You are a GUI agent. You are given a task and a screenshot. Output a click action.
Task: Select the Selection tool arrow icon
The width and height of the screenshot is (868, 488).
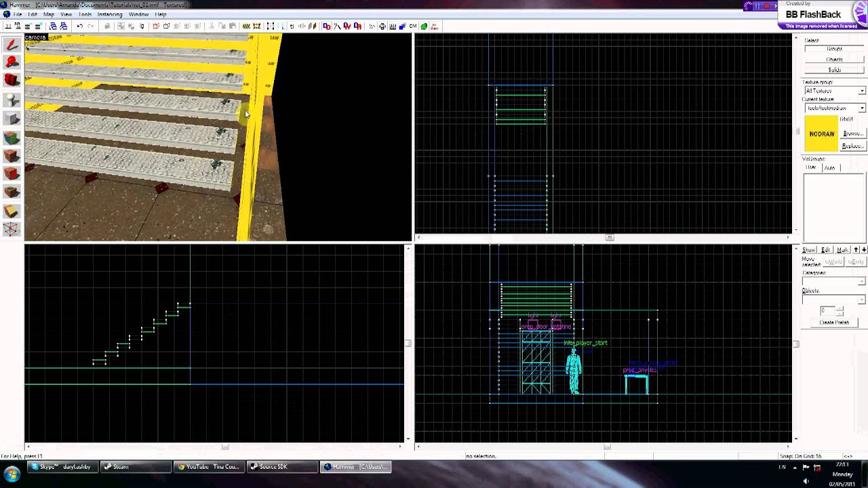(12, 45)
